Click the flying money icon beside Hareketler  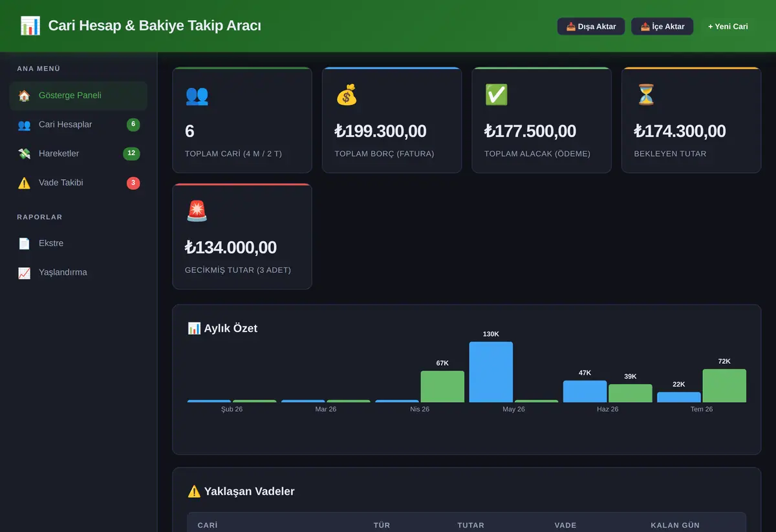point(24,154)
